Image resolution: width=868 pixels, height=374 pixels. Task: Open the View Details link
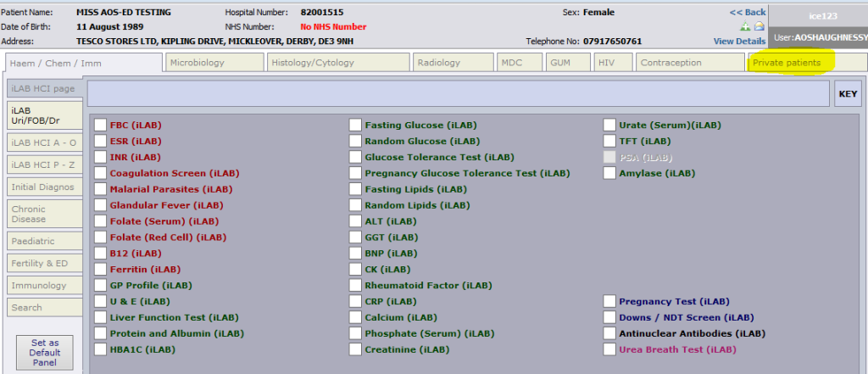739,41
